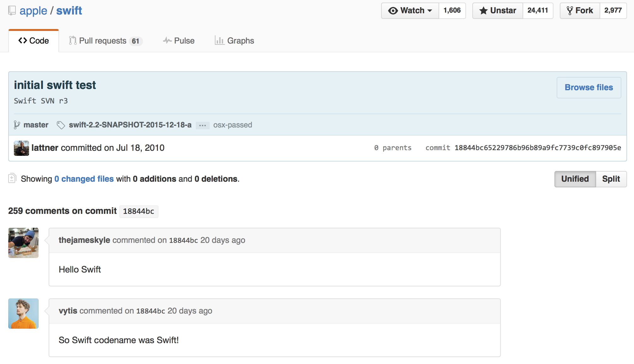634x364 pixels.
Task: Open thejameskyle's avatar image
Action: pyautogui.click(x=23, y=243)
